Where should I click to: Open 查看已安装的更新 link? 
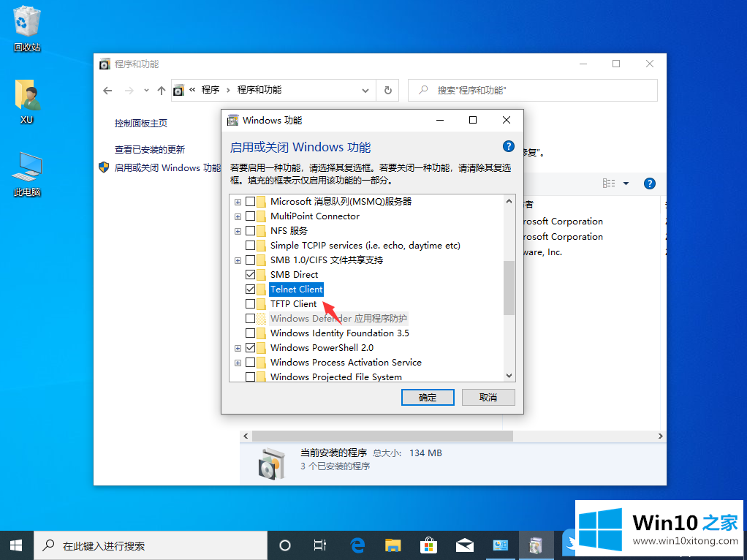pos(150,150)
